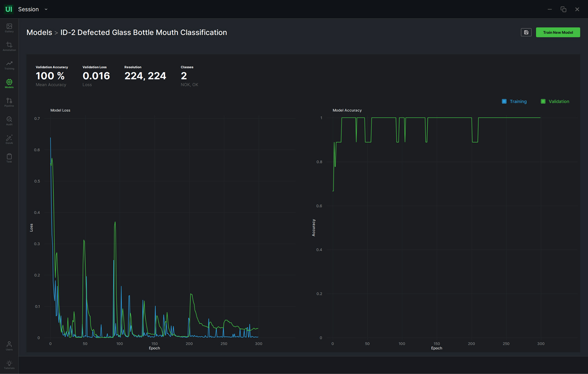The width and height of the screenshot is (588, 374).
Task: Open the Task sidebar section
Action: click(x=9, y=158)
